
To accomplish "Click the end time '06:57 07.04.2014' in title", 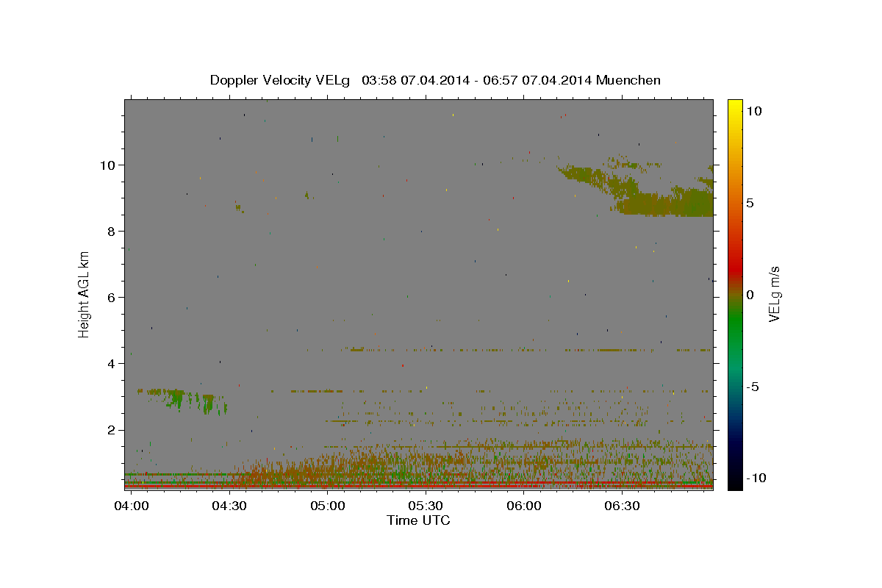I will [x=537, y=80].
